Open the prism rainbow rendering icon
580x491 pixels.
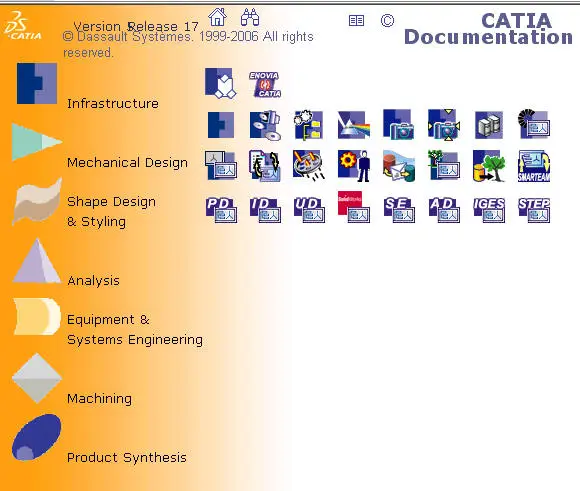354,125
